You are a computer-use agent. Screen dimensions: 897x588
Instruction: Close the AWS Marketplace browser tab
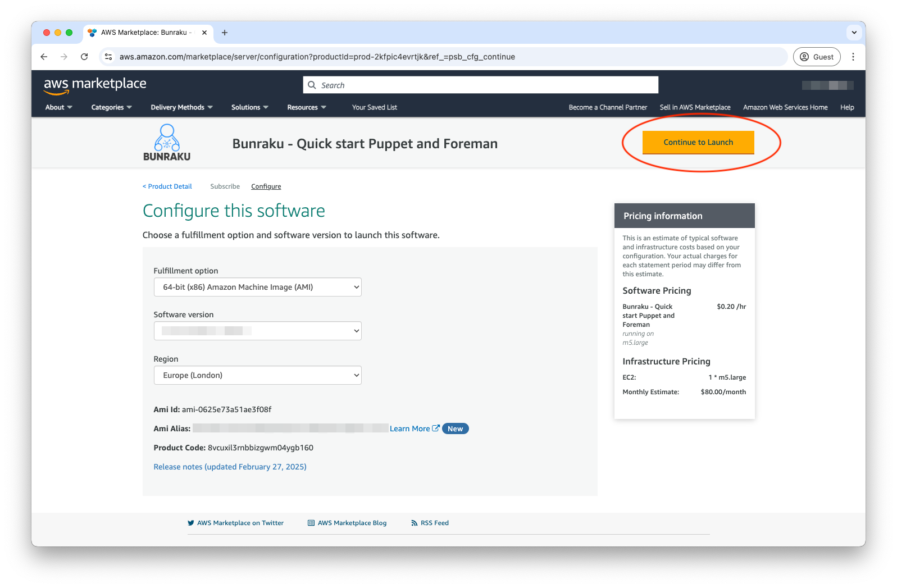coord(204,33)
